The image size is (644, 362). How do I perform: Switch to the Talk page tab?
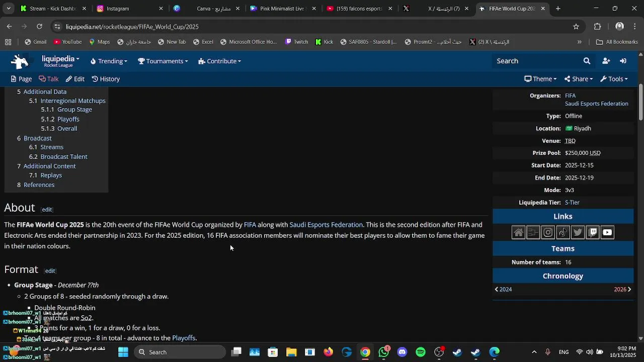click(x=49, y=79)
